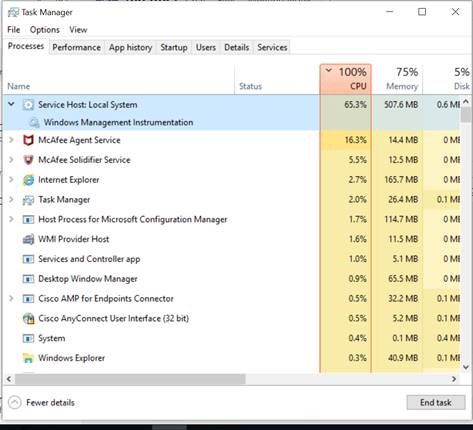The width and height of the screenshot is (473, 430).
Task: Click the Windows Explorer folder icon
Action: 28,358
